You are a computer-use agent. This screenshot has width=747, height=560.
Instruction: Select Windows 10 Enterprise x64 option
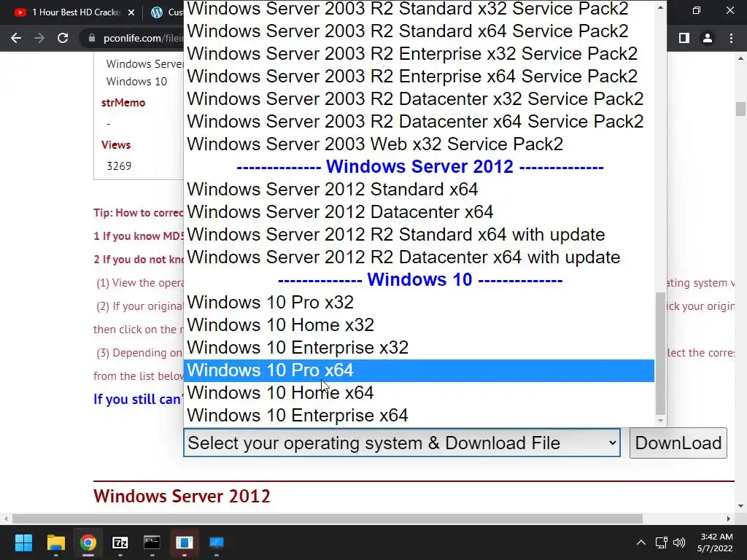[419, 416]
